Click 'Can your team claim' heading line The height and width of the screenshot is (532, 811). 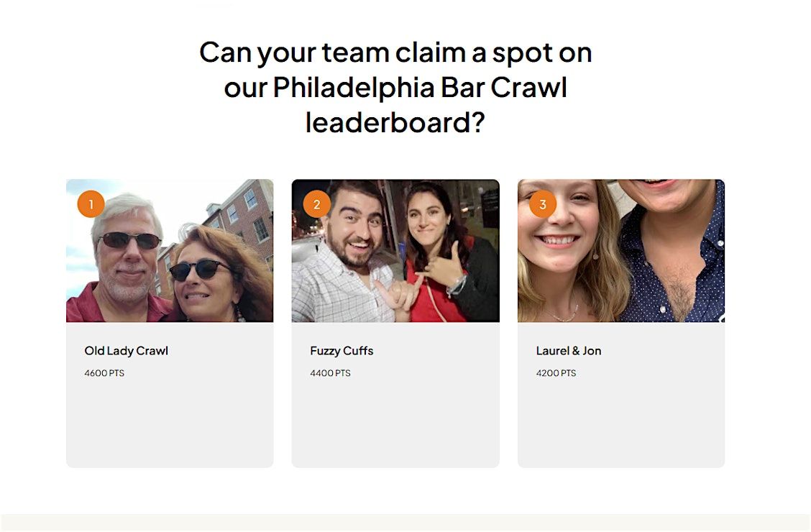point(395,52)
